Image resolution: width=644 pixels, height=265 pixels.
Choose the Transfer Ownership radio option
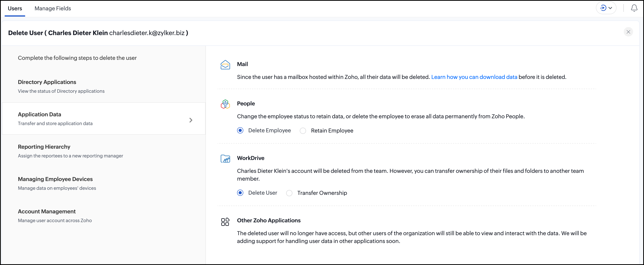click(x=289, y=193)
